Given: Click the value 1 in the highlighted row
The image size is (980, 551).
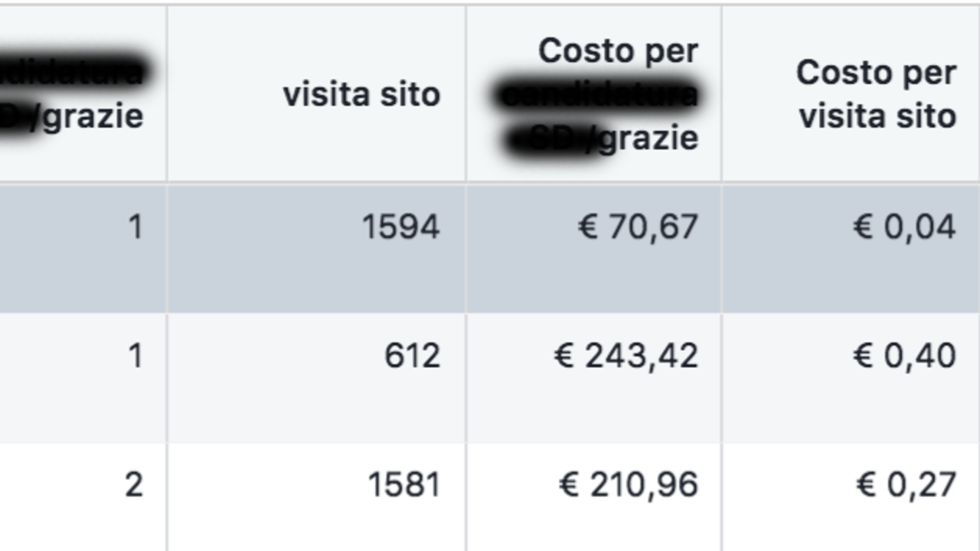Looking at the screenshot, I should 135,227.
